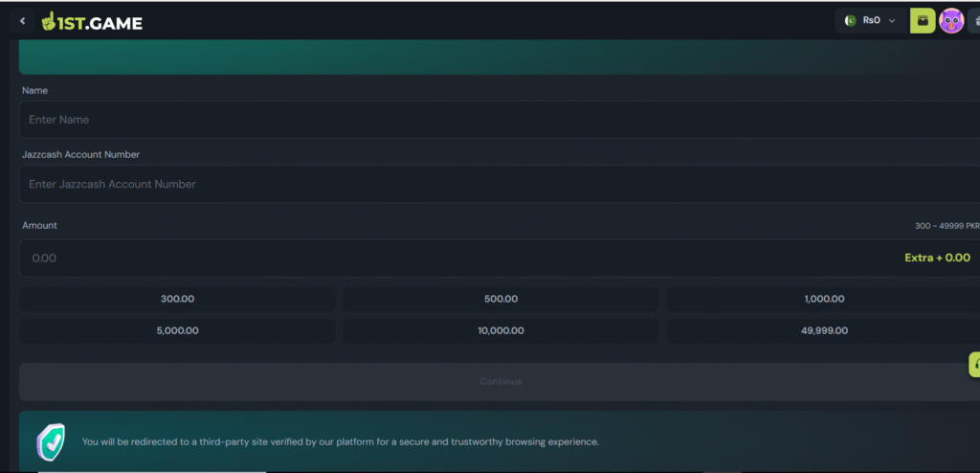
Task: Pick the 49,999.00 maximum amount
Action: click(x=823, y=330)
